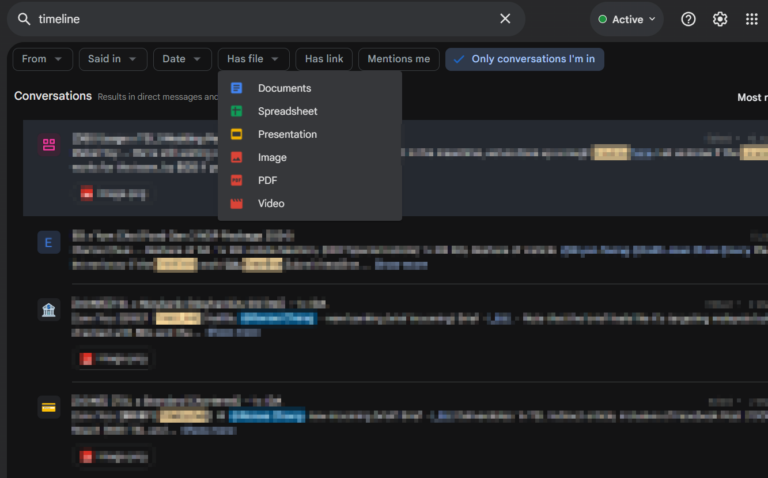Open the Date filter dropdown
768x478 pixels.
[182, 59]
